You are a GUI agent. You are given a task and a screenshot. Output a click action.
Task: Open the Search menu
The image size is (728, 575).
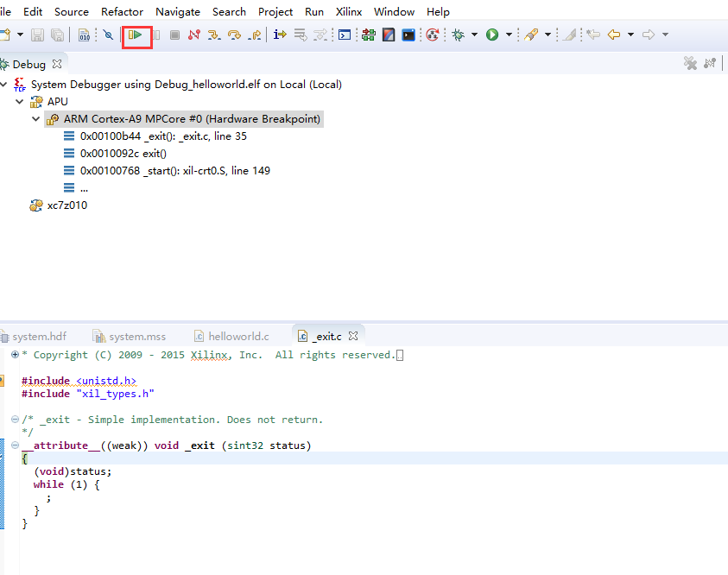(x=229, y=11)
